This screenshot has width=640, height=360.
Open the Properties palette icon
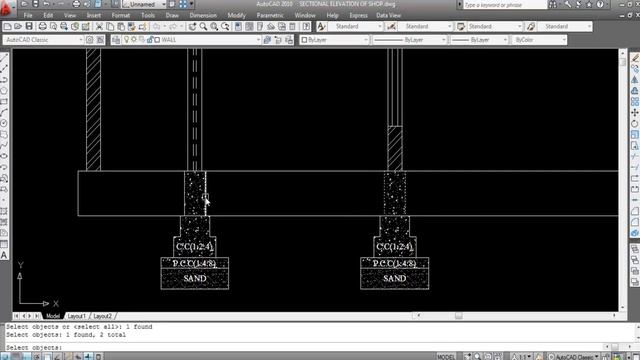click(238, 27)
